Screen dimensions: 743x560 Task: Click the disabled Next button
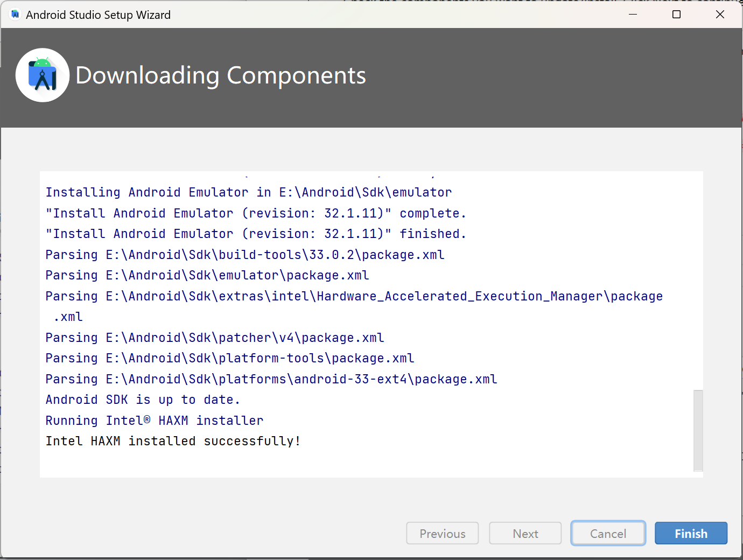[x=525, y=533]
